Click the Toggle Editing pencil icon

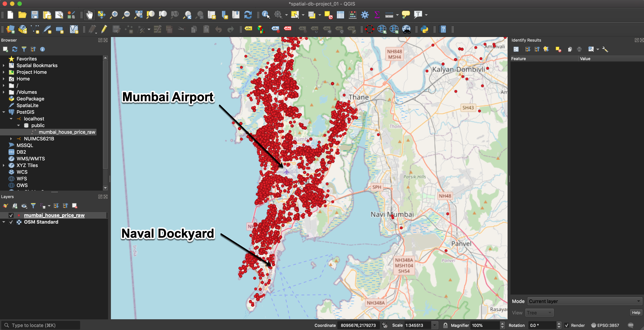coord(104,30)
